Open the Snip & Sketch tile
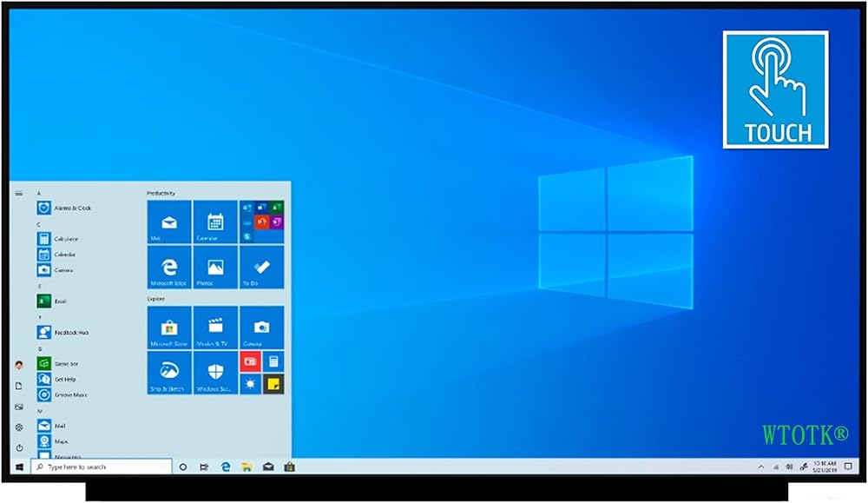Image resolution: width=868 pixels, height=503 pixels. pyautogui.click(x=169, y=373)
